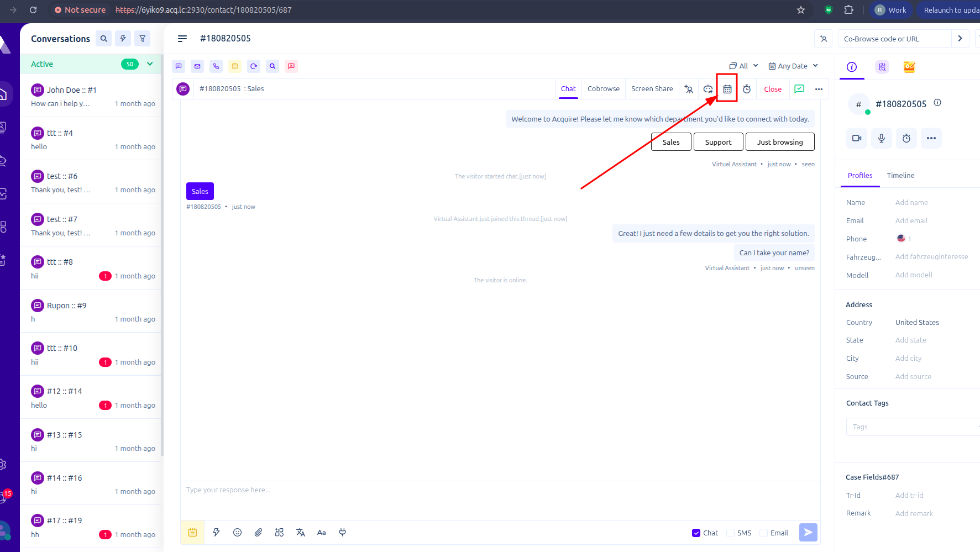Viewport: 980px width, 552px height.
Task: Click the notes icon in message toolbar
Action: [x=192, y=533]
